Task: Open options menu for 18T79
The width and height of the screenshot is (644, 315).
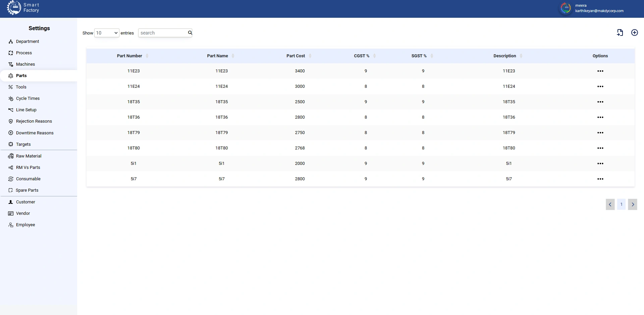Action: point(600,133)
